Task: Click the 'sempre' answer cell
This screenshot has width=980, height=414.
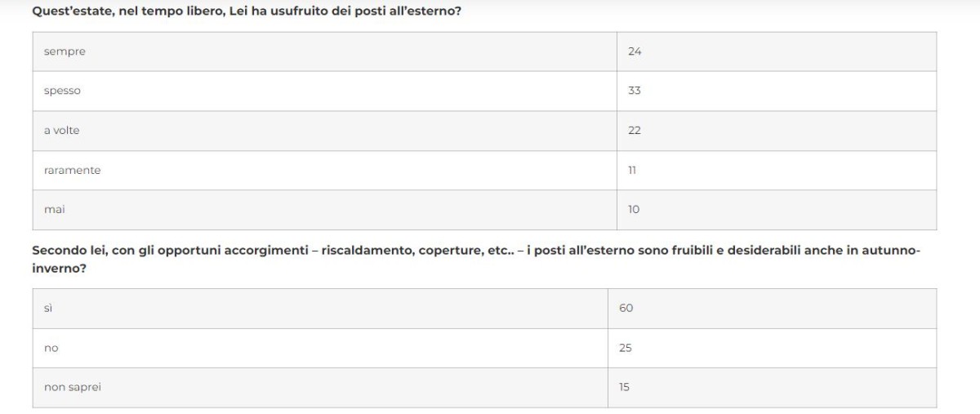Action: coord(65,51)
